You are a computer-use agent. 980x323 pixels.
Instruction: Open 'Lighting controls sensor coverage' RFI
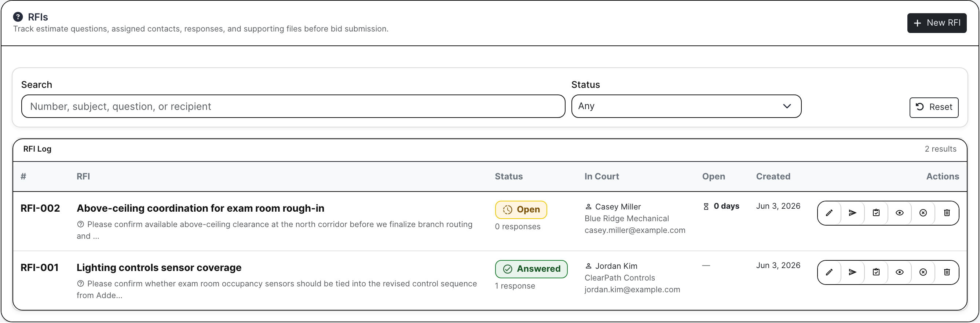[x=159, y=268]
